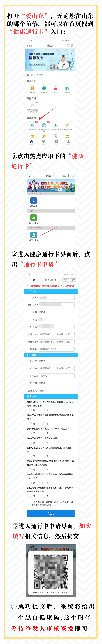Viewport: 102px width, 644px height.
Task: Tap the 健康上报 thermometer icon
Action: 34,201
